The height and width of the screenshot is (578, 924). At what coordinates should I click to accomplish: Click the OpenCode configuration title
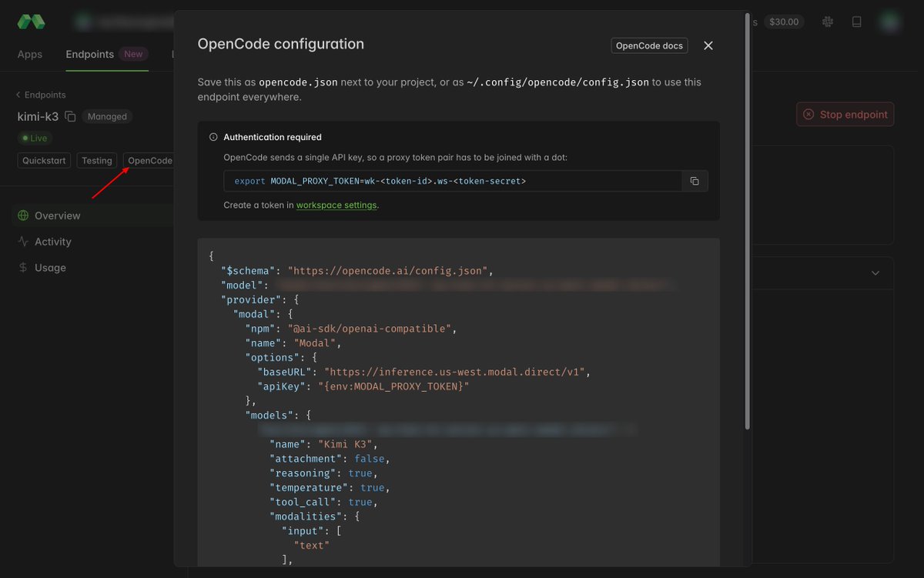[281, 44]
